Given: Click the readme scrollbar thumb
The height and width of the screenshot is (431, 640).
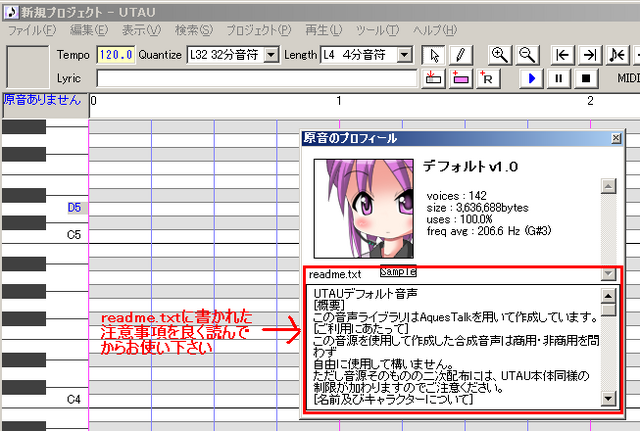Looking at the screenshot, I should (x=608, y=310).
